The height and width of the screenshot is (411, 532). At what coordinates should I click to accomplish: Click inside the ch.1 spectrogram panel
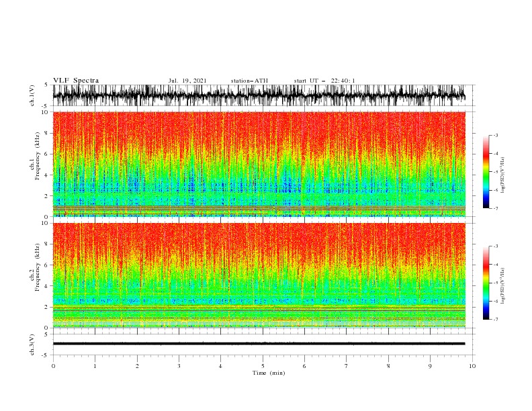tap(259, 164)
